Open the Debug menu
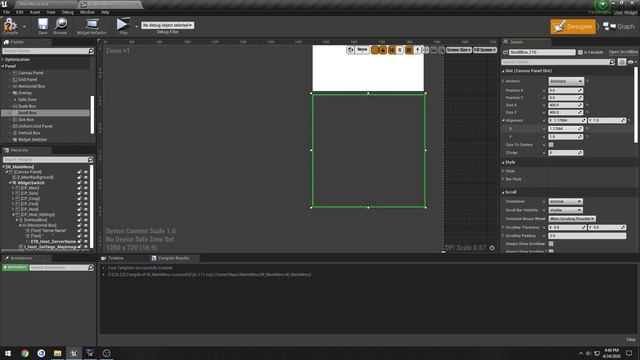Screen dimensions: 640x360 (68, 12)
